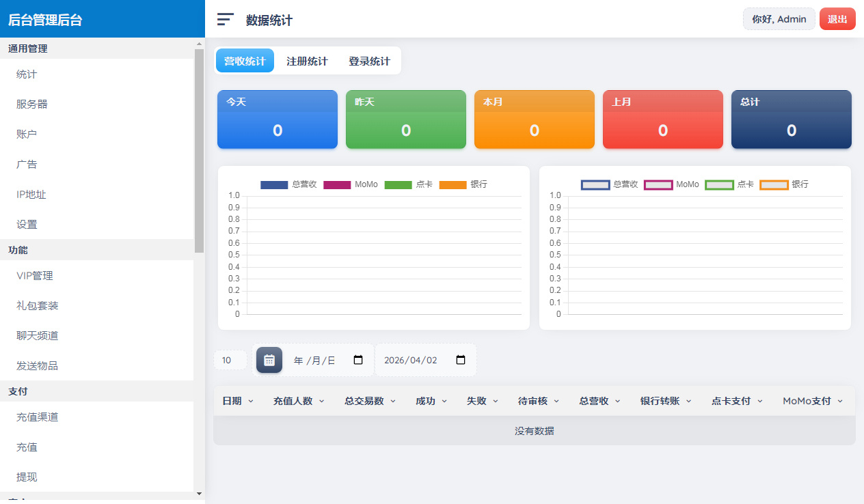Open 设置 in the sidebar menu
Image resolution: width=864 pixels, height=504 pixels.
pos(26,223)
